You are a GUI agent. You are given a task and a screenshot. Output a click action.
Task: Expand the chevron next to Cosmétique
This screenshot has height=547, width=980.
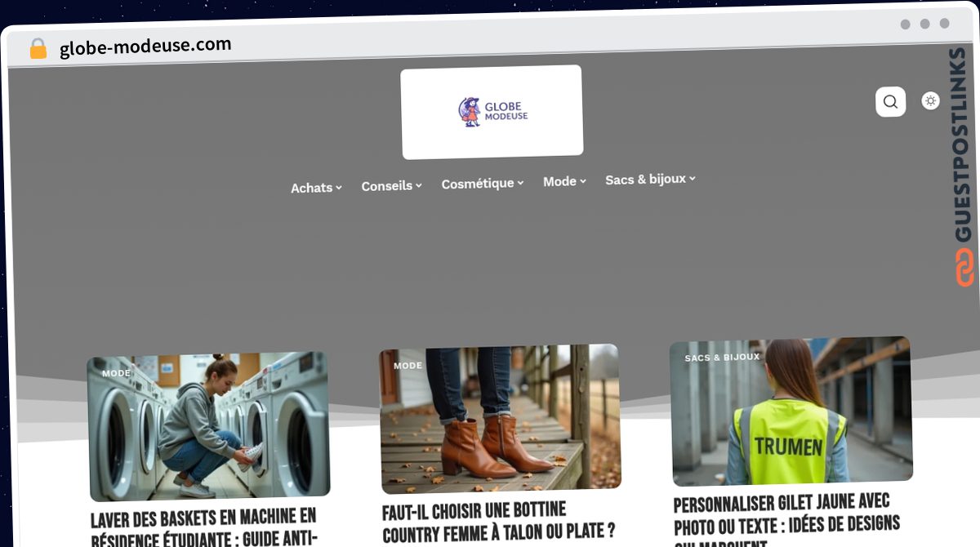click(520, 183)
